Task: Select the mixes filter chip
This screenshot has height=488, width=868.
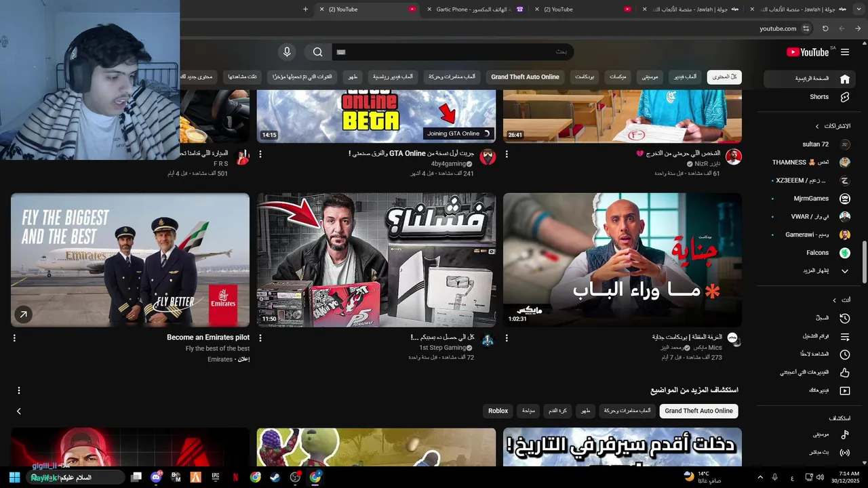Action: click(x=618, y=77)
